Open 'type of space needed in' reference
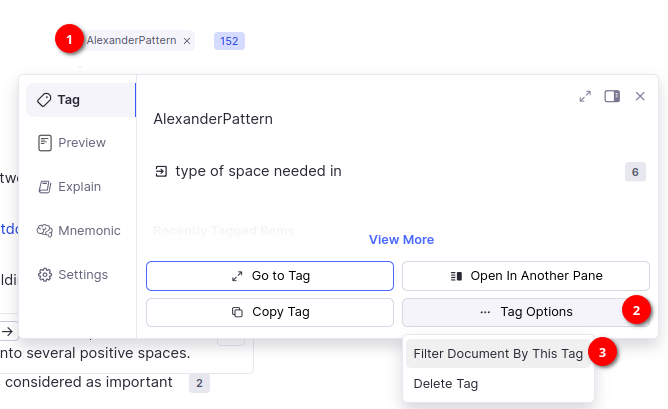The image size is (668, 409). pyautogui.click(x=258, y=171)
